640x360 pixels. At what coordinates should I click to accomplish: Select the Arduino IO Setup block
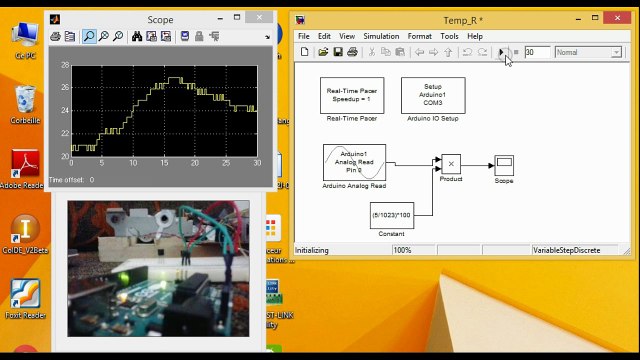coord(433,96)
